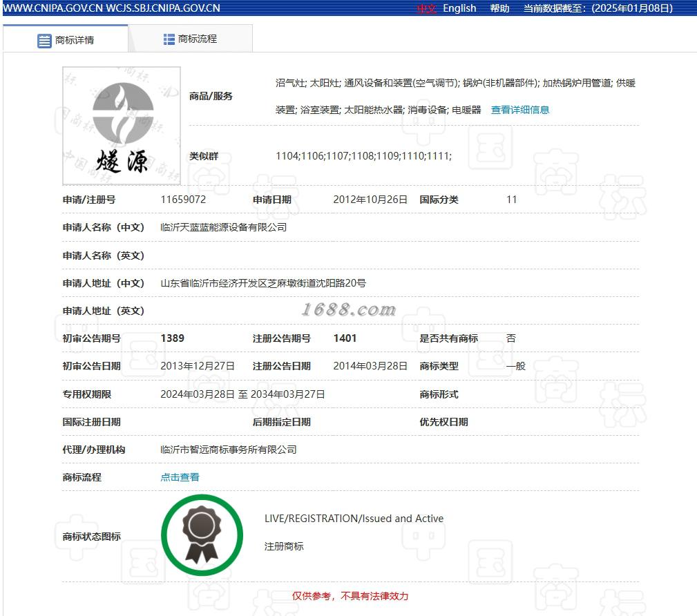Select the 国际分类 label
Viewport: 697px width, 616px height.
[439, 200]
